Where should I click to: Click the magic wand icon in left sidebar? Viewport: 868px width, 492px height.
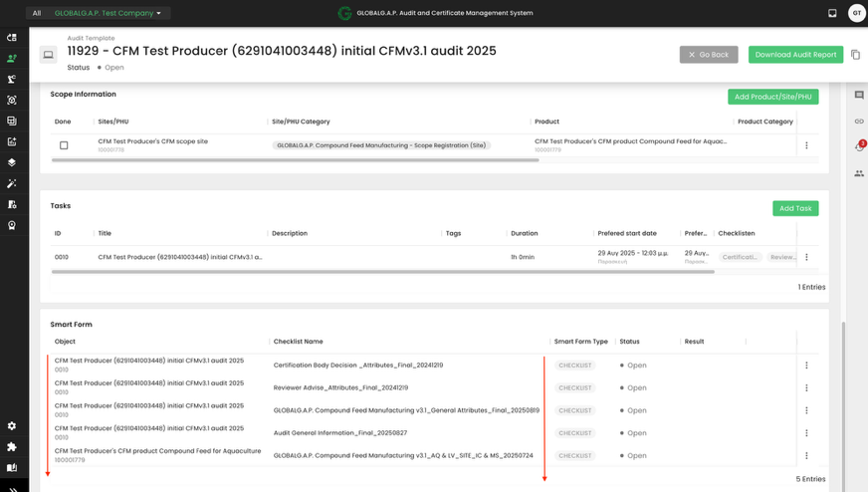[12, 183]
